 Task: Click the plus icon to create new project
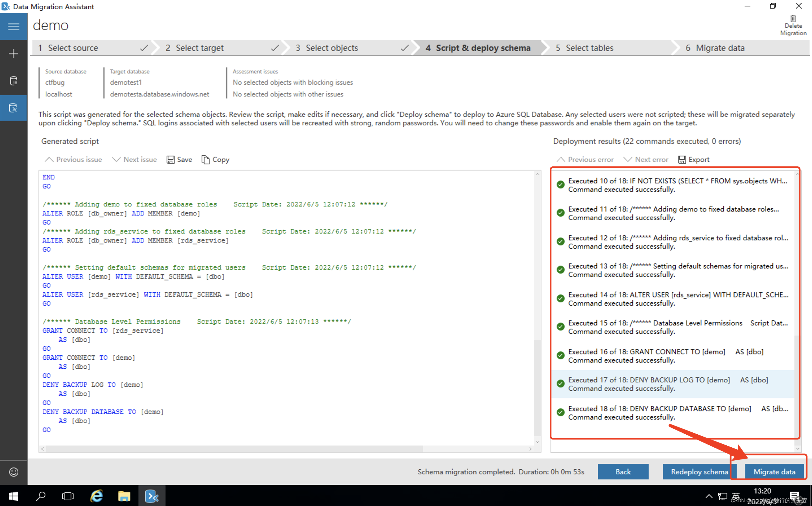coord(13,54)
